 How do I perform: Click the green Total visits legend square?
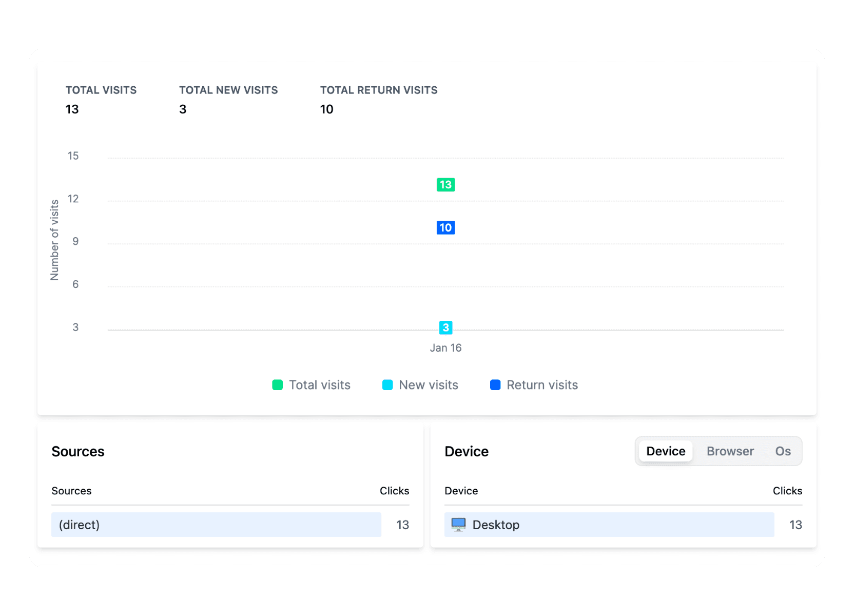pos(278,384)
